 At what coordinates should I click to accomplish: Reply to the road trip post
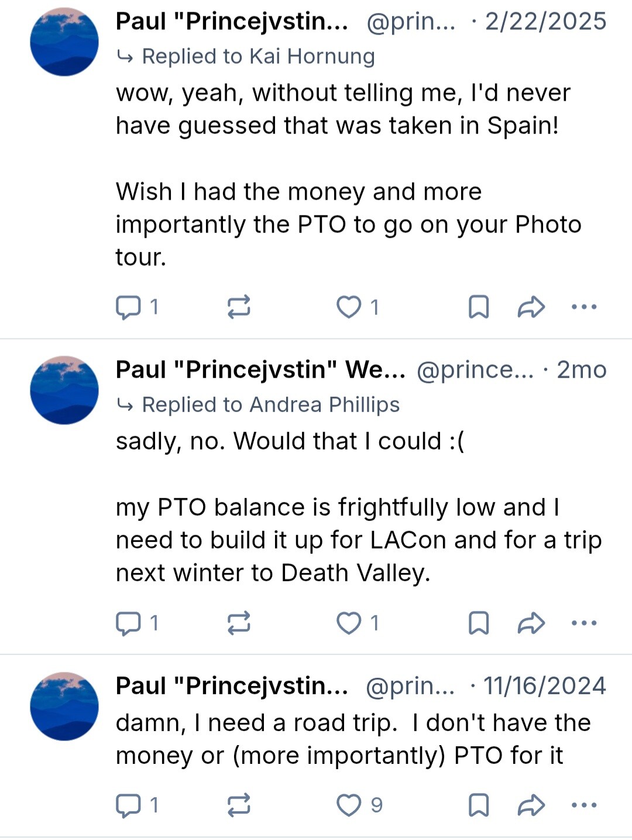[x=128, y=805]
